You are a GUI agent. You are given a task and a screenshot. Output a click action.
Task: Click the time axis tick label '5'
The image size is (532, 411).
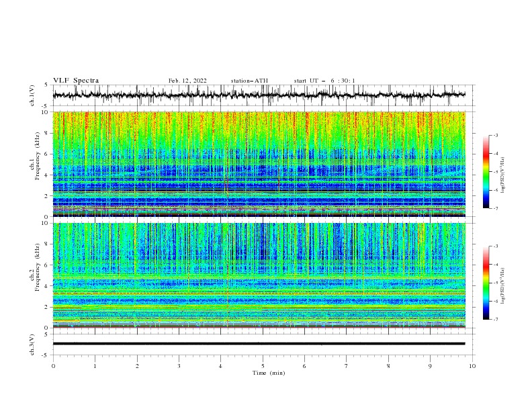click(263, 366)
